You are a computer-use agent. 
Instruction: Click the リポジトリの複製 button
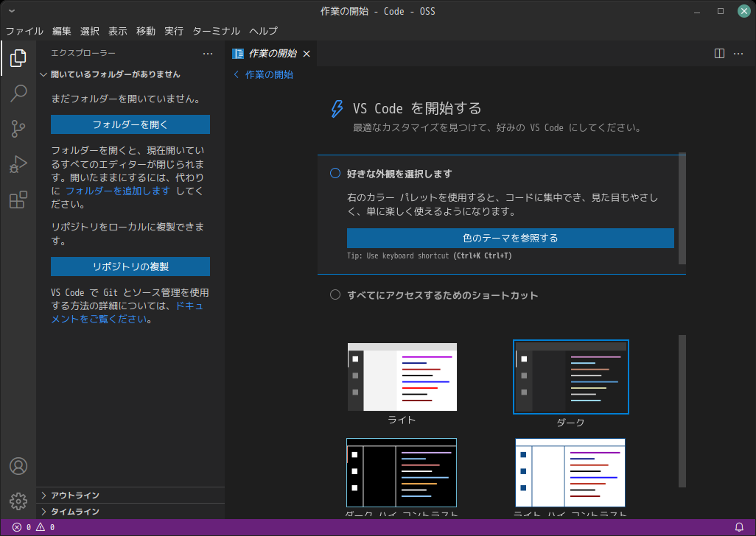click(x=130, y=267)
